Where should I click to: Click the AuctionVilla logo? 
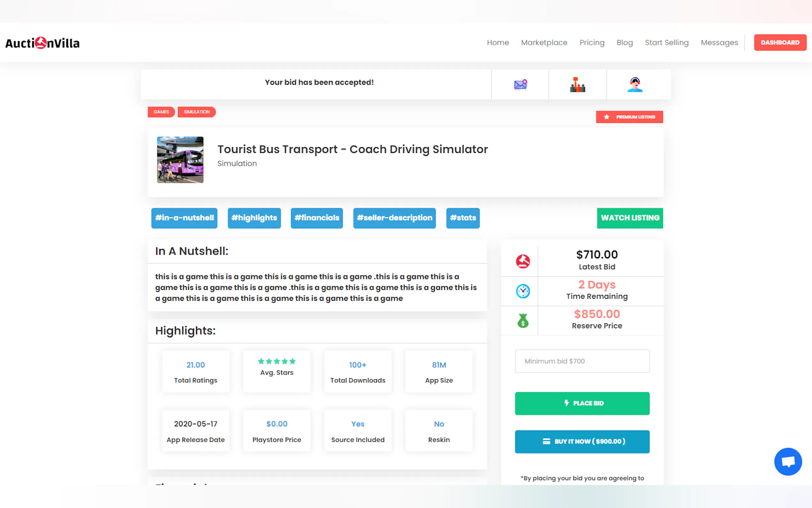point(42,43)
